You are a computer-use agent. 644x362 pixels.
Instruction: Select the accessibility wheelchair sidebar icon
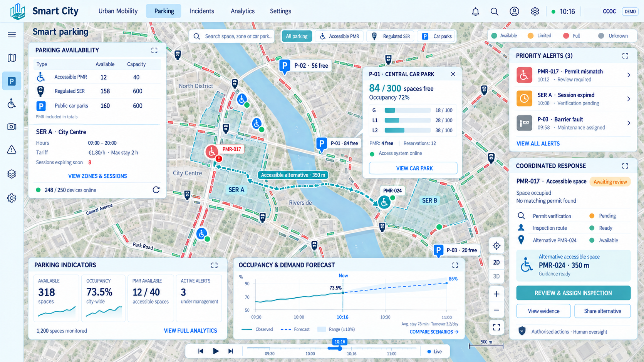click(x=12, y=103)
